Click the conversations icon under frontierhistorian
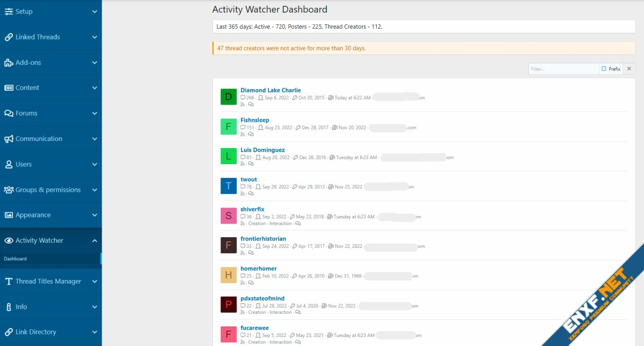 [x=251, y=253]
